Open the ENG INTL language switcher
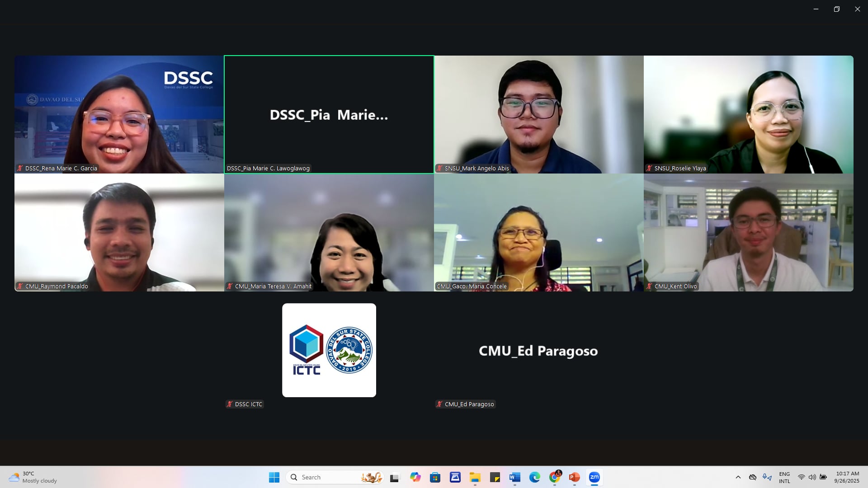This screenshot has height=488, width=868. point(784,477)
